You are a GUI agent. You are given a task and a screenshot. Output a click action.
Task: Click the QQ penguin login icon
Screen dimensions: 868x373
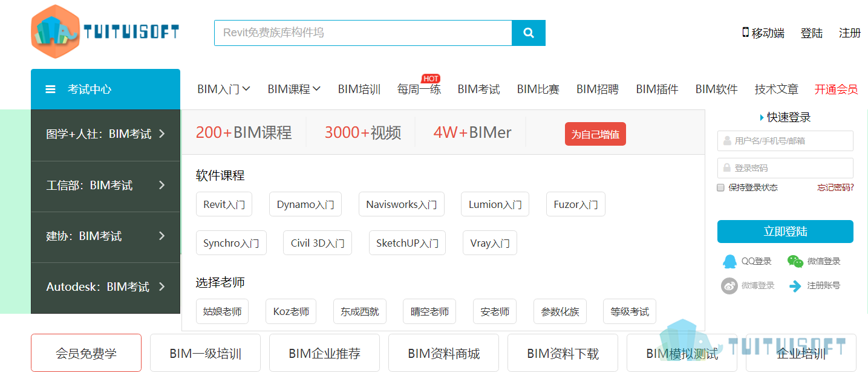[730, 261]
